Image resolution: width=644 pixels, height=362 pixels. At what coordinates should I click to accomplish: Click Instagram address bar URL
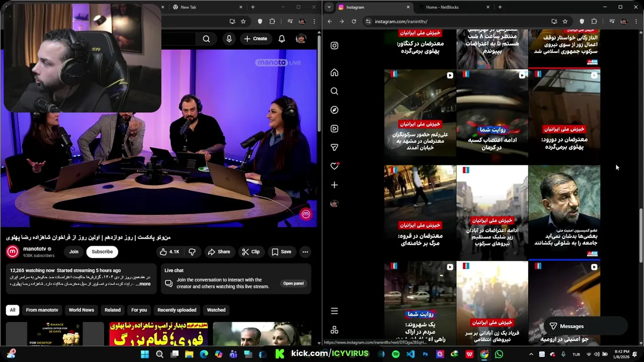[401, 22]
